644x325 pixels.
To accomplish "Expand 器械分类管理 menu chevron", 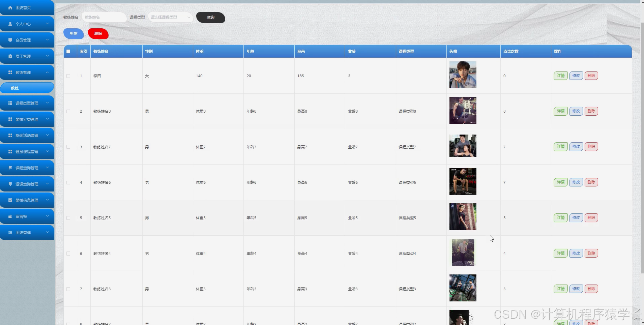I will [x=48, y=119].
